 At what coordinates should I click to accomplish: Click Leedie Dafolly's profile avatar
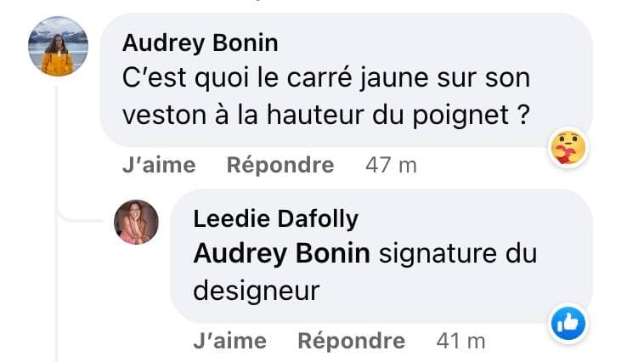137,222
